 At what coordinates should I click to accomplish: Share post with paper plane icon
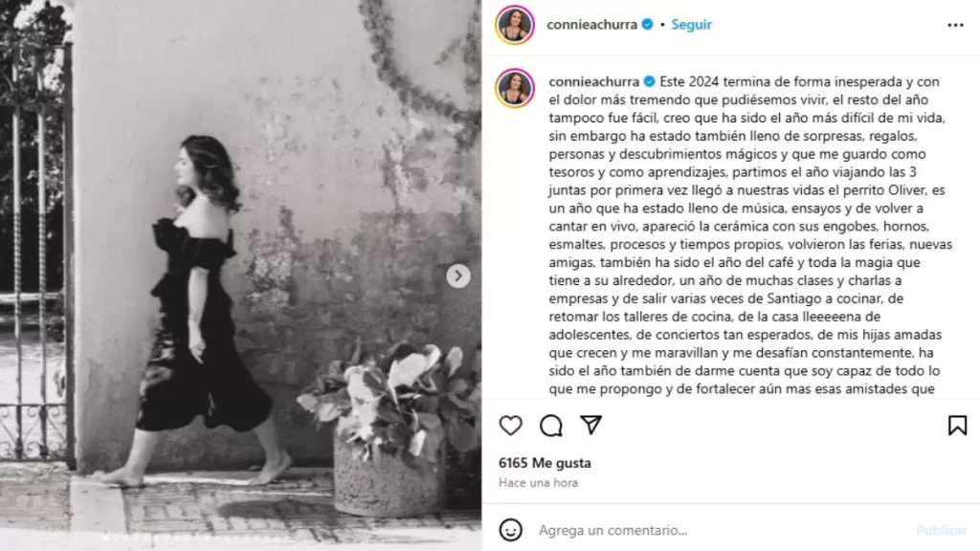(x=590, y=425)
